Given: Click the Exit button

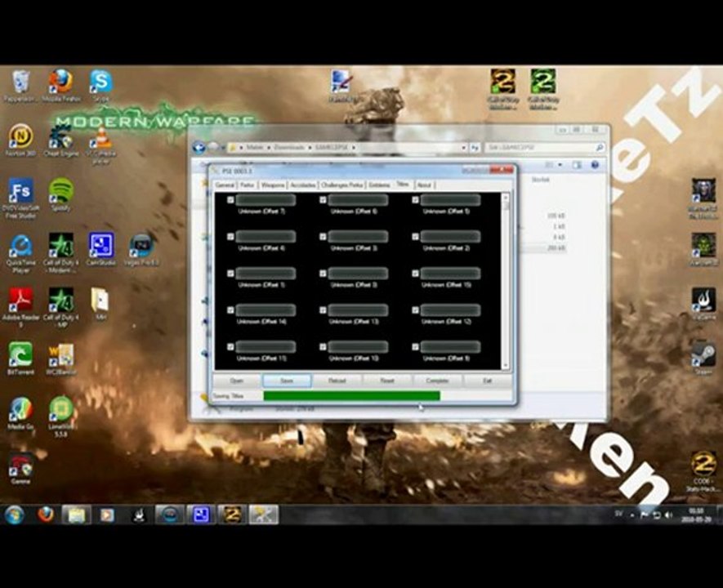Looking at the screenshot, I should tap(488, 381).
